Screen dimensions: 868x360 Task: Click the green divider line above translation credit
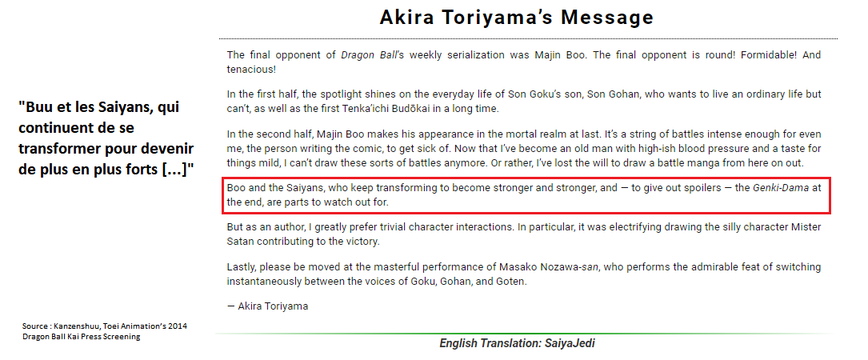click(525, 334)
